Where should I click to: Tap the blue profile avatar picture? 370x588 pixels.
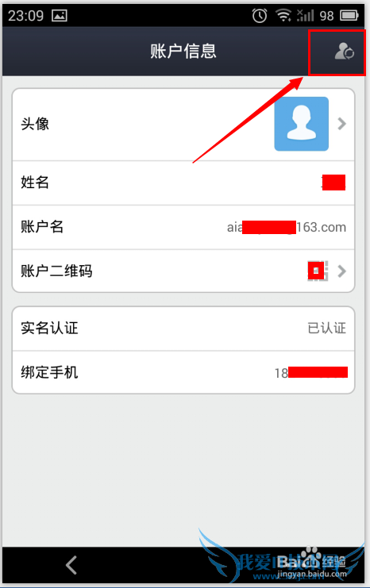coord(302,124)
